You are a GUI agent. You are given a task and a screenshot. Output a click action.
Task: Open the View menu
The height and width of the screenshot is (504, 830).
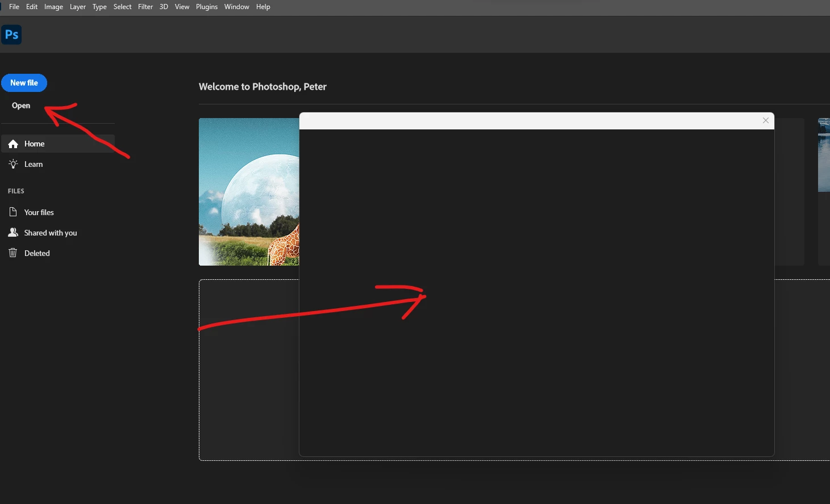[x=182, y=7]
